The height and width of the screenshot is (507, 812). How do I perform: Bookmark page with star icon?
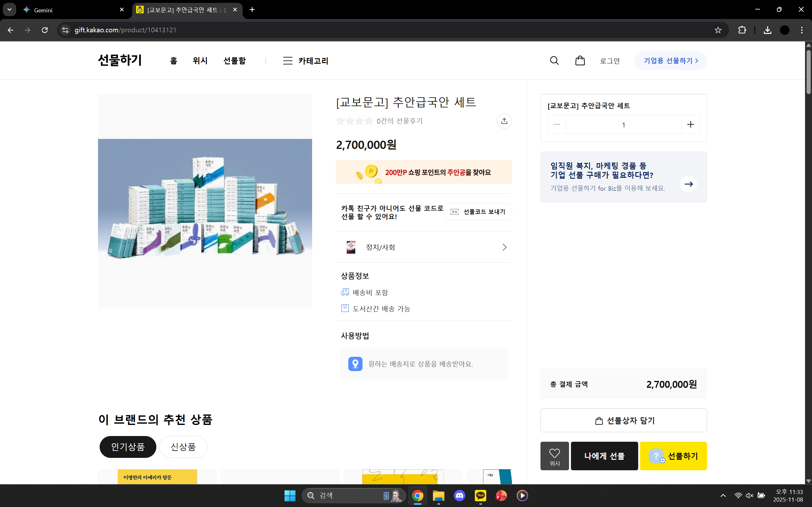[x=718, y=30]
